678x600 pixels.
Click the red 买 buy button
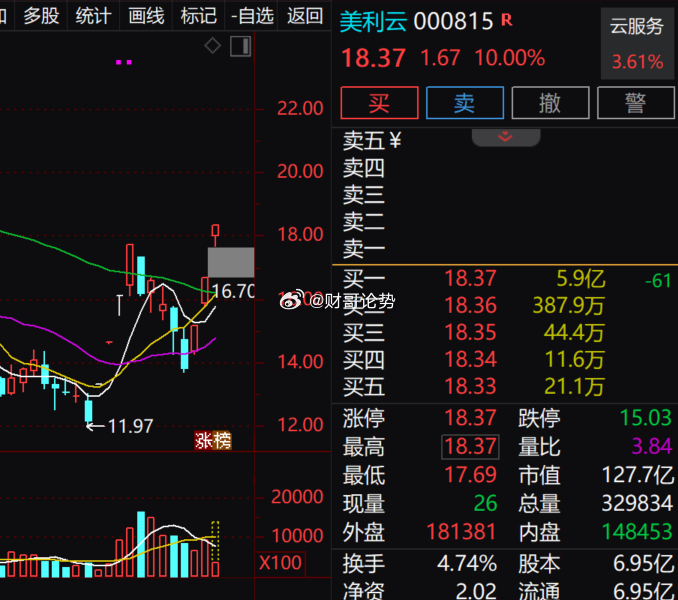[379, 103]
